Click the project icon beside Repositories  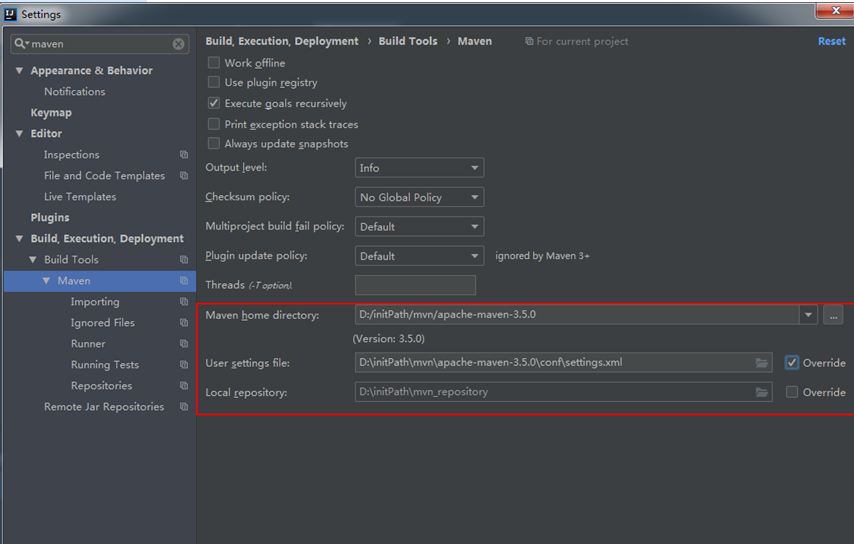[184, 386]
